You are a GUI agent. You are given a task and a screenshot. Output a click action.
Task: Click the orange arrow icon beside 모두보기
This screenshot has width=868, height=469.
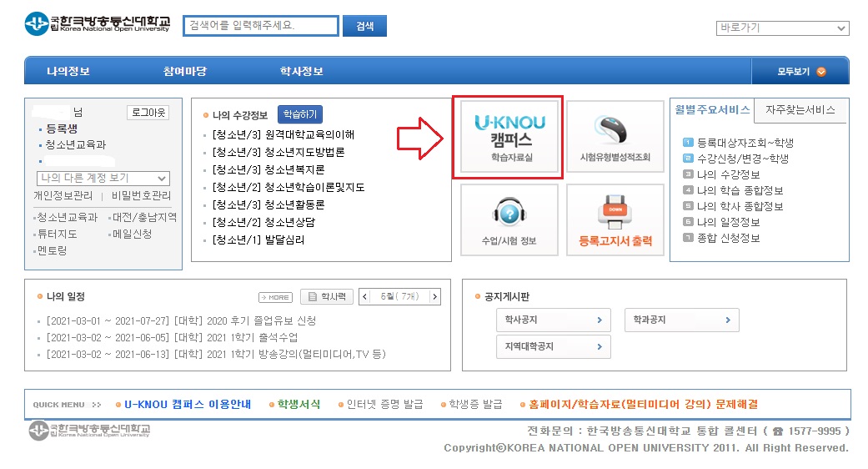click(821, 72)
